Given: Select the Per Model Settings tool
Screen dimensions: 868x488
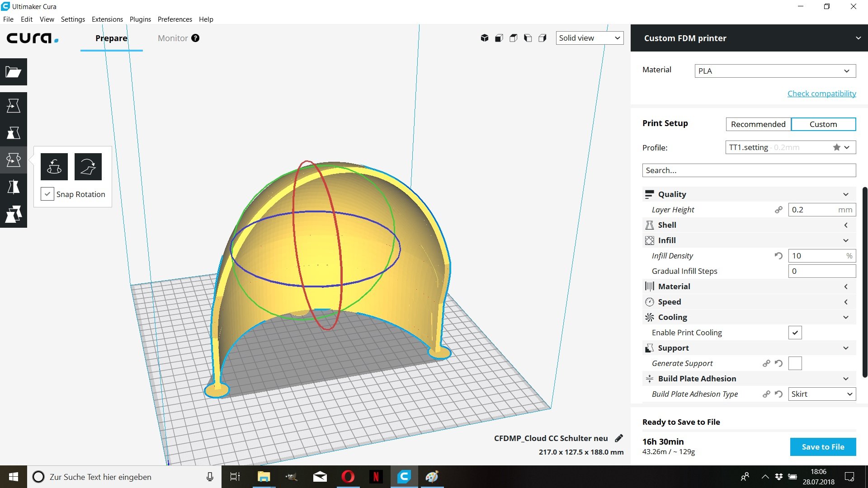Looking at the screenshot, I should [x=14, y=214].
